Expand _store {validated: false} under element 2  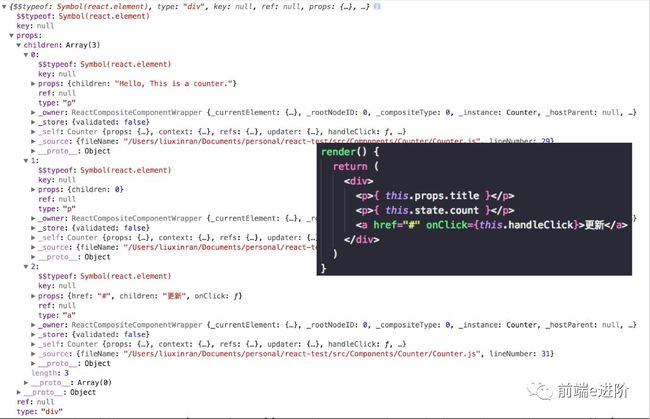tap(33, 334)
